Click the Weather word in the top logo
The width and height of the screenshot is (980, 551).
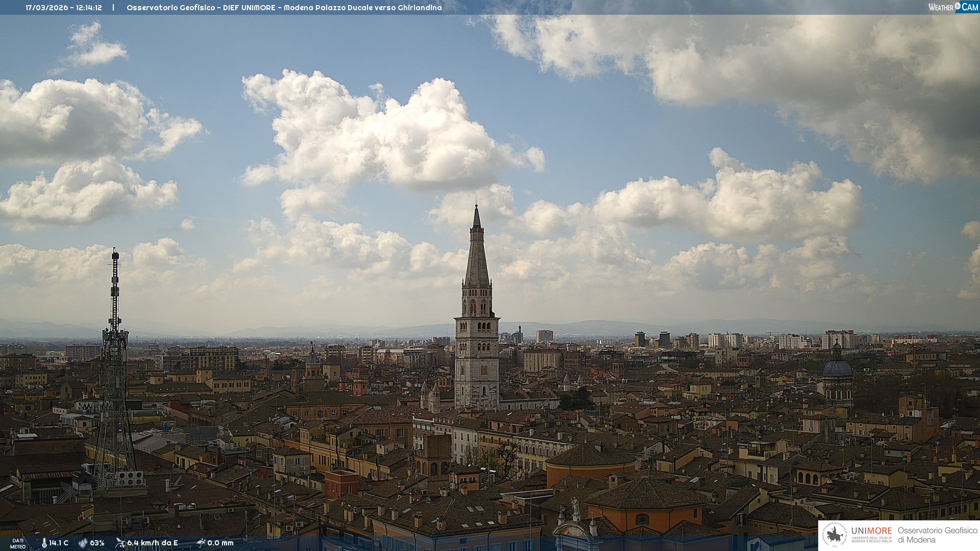[x=941, y=7]
